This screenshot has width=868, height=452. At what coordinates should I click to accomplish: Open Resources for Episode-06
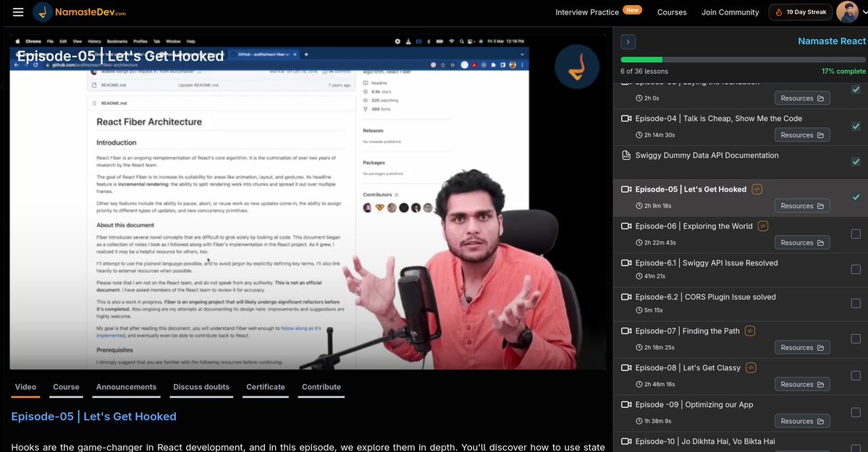click(x=802, y=243)
